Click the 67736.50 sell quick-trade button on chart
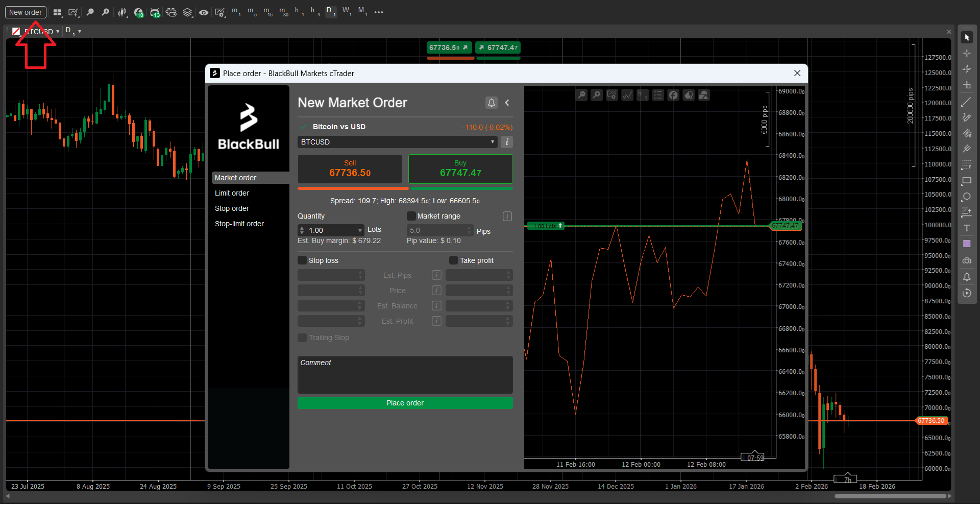 [x=449, y=47]
